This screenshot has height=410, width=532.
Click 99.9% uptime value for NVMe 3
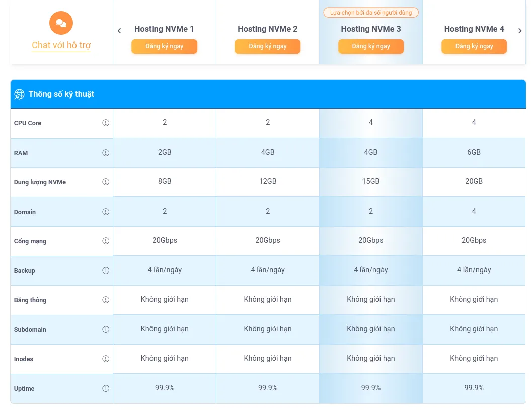(x=371, y=388)
